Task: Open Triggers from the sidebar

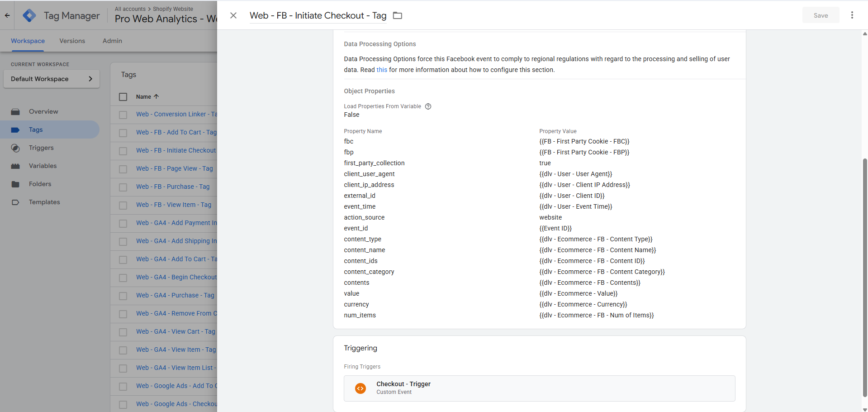Action: [41, 148]
